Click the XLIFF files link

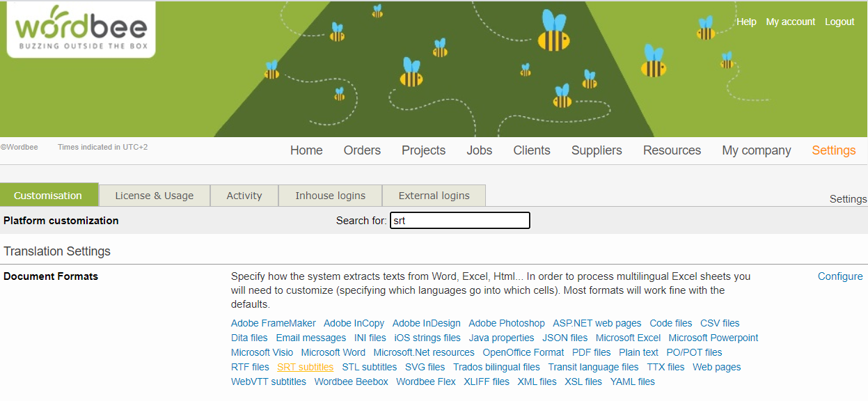click(486, 382)
